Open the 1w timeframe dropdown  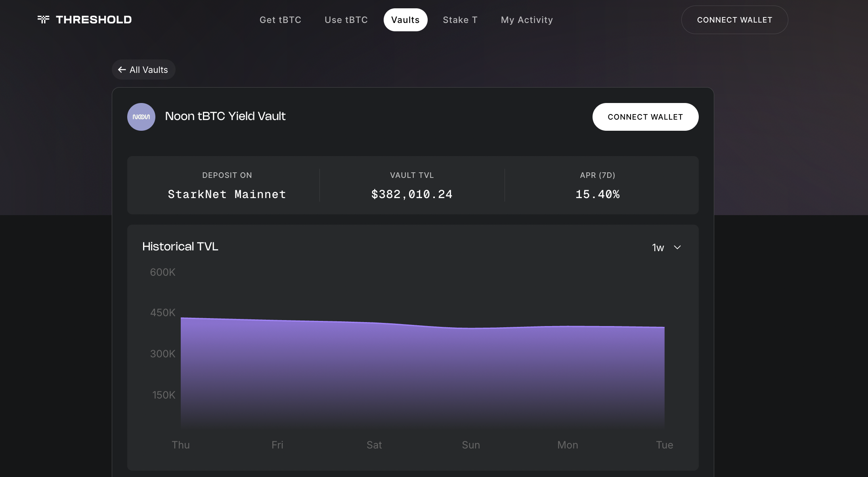[666, 247]
